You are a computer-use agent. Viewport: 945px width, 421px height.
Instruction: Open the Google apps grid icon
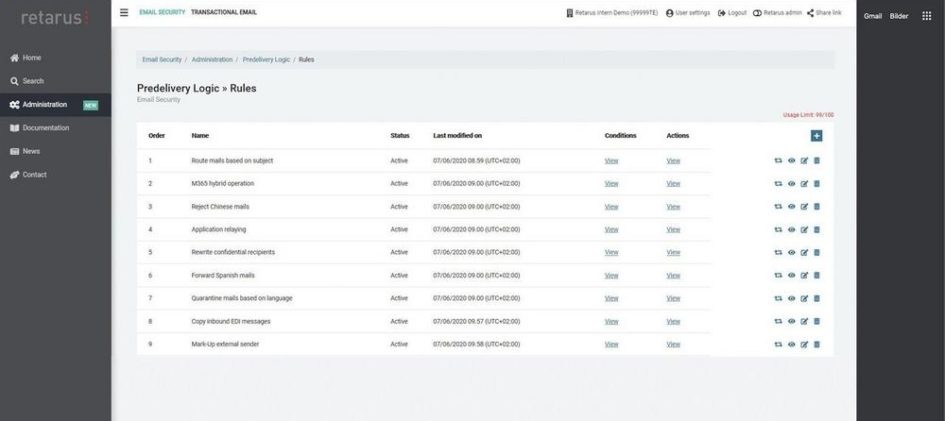(926, 16)
